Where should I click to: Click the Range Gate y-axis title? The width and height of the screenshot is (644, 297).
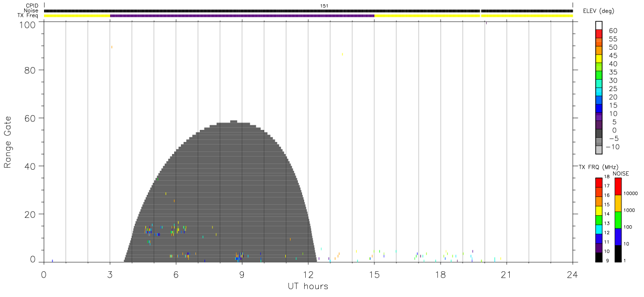point(8,142)
